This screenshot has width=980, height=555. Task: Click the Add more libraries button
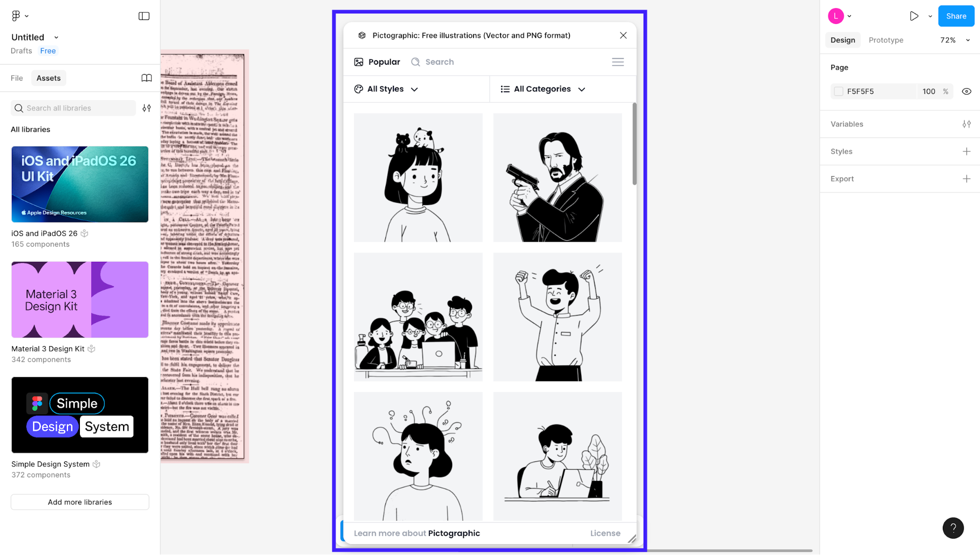point(80,502)
